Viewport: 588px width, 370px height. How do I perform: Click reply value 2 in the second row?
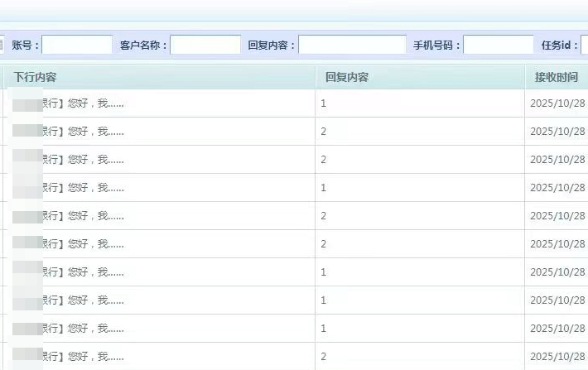pos(324,132)
